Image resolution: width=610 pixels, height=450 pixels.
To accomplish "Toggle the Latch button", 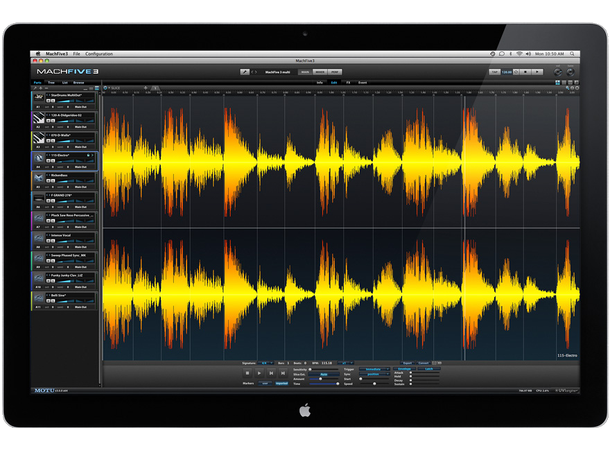I will click(x=429, y=369).
